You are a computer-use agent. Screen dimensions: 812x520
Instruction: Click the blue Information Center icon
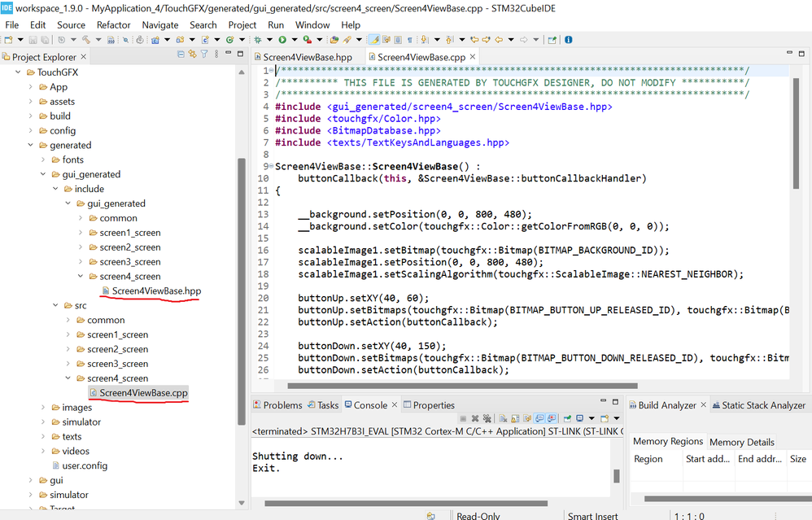tap(568, 39)
